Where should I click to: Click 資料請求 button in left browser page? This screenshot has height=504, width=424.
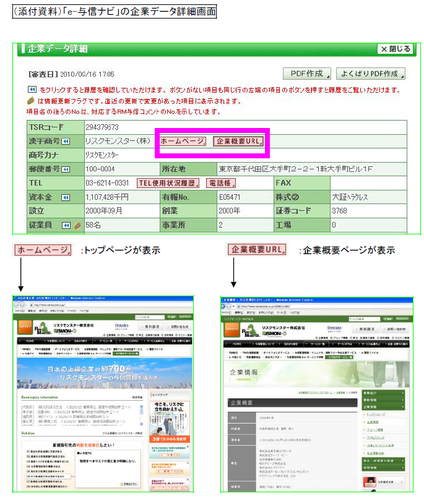point(152,327)
